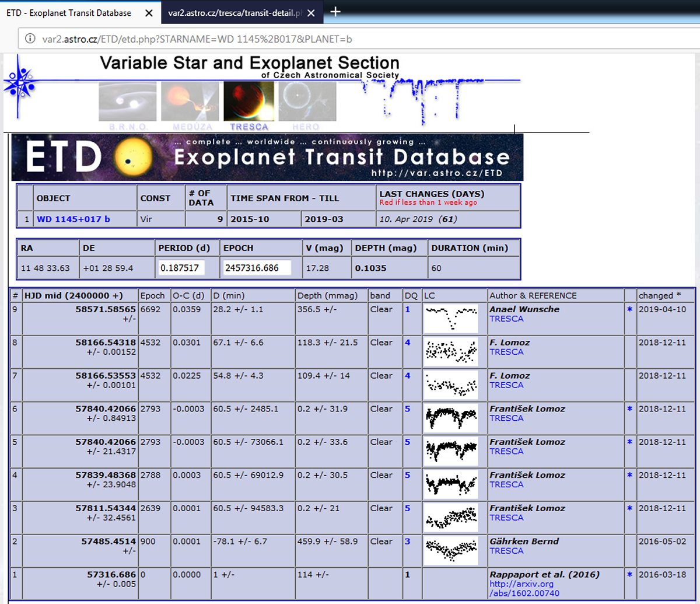Image resolution: width=700 pixels, height=604 pixels.
Task: Click the WD 1145+017 b object link
Action: (x=73, y=219)
